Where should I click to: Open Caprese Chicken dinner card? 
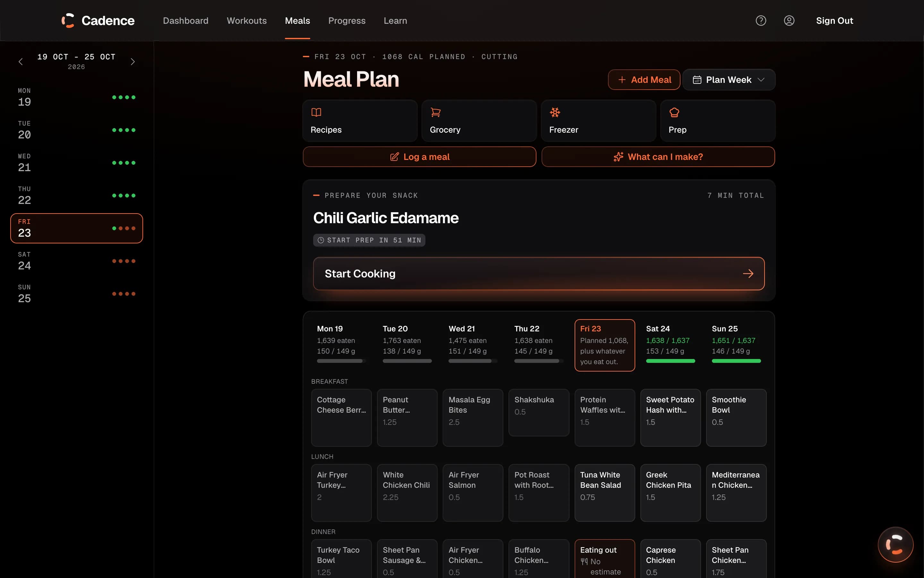[670, 559]
